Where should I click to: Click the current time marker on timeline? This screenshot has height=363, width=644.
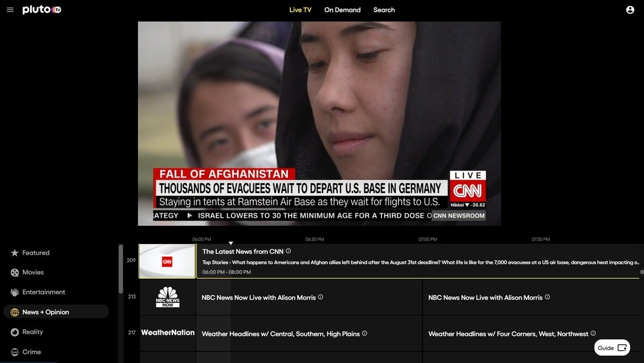tap(231, 243)
